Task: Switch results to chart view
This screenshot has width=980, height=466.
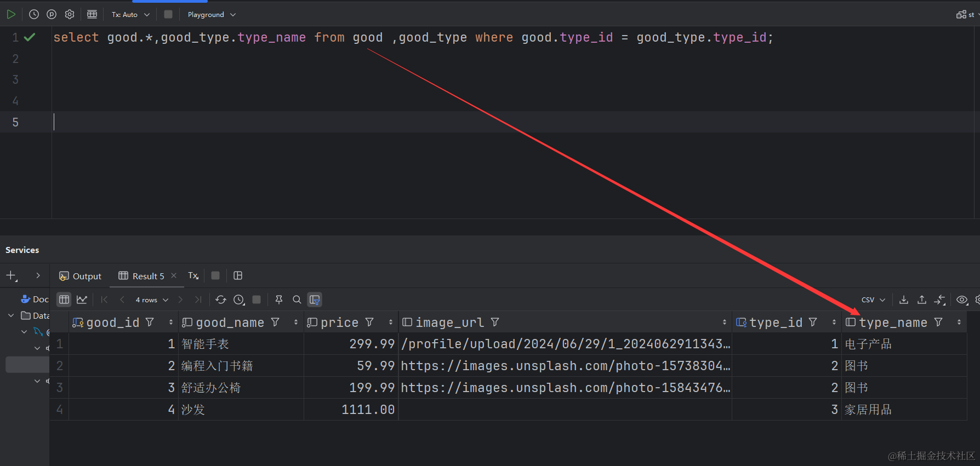Action: [x=82, y=300]
